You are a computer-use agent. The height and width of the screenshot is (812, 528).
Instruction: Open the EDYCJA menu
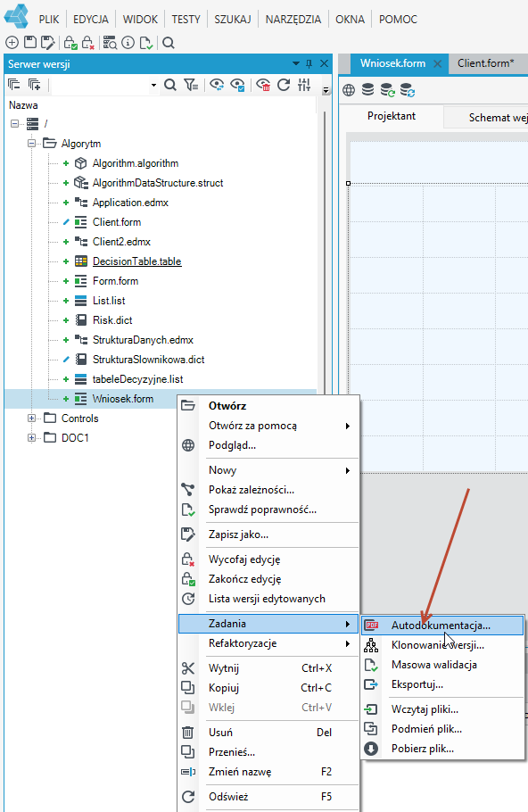click(91, 19)
